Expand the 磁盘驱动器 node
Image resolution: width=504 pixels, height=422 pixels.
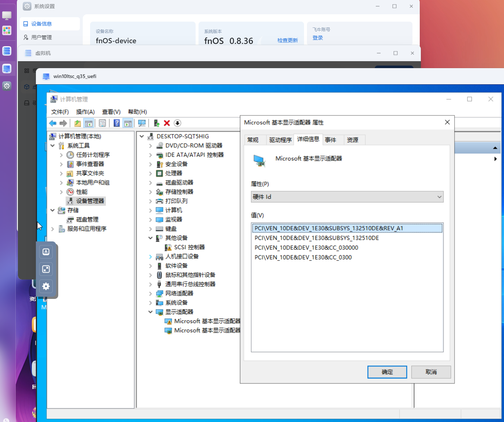(x=151, y=182)
